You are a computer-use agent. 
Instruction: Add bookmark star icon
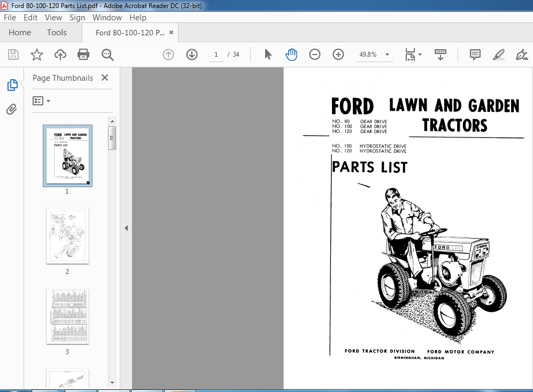point(37,55)
